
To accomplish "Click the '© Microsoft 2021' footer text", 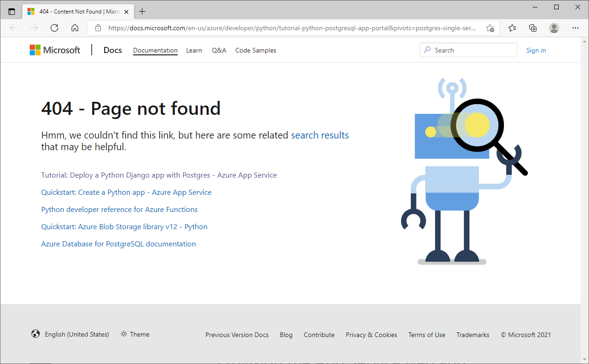I will [x=526, y=335].
